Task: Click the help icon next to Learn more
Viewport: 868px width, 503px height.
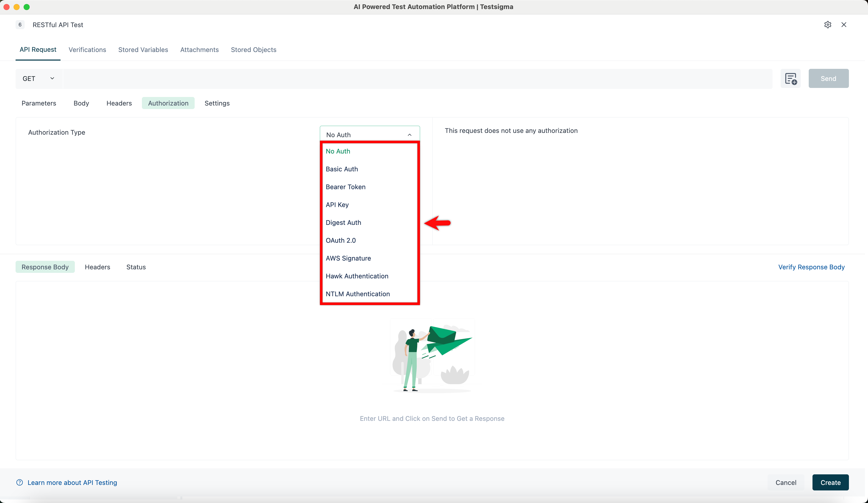Action: tap(19, 482)
